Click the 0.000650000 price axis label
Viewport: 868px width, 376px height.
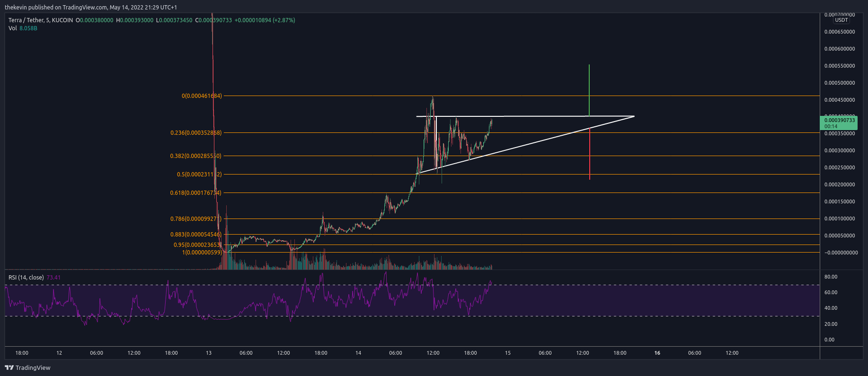tap(840, 32)
